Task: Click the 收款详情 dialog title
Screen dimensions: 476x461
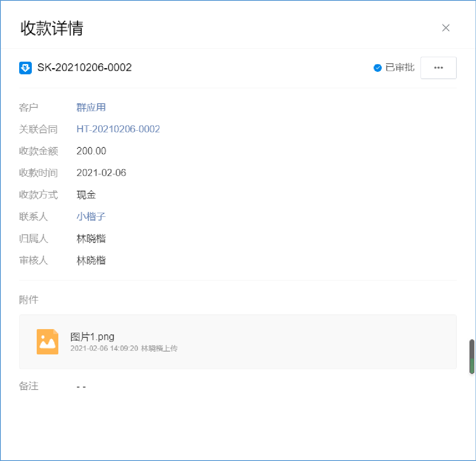Action: click(52, 28)
